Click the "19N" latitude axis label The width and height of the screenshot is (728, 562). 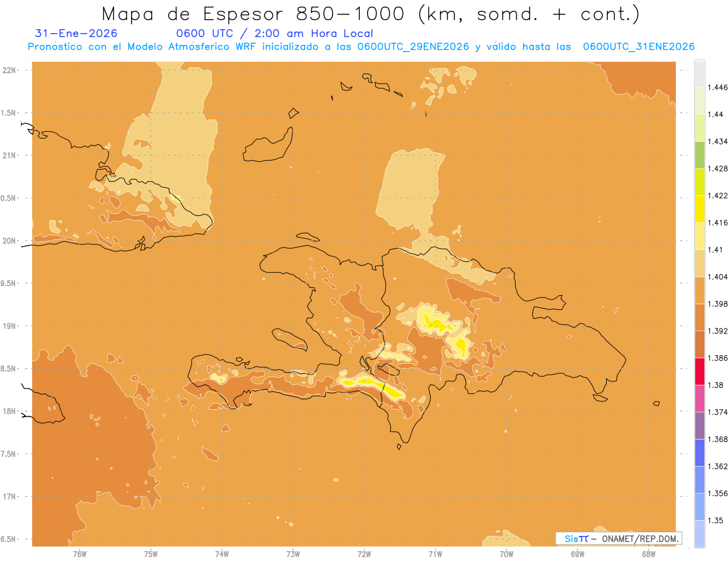10,326
